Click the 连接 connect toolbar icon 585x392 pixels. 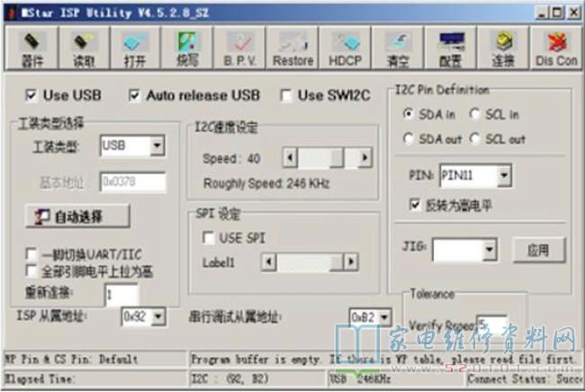coord(503,49)
